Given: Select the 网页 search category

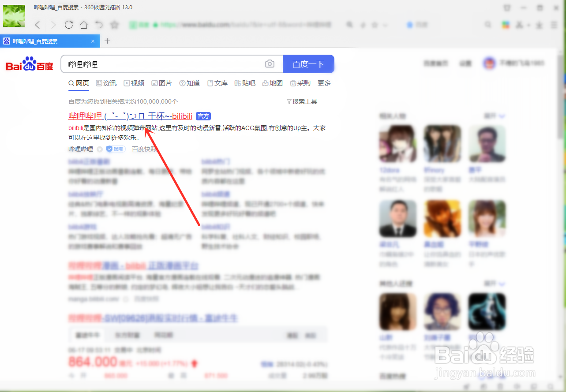Looking at the screenshot, I should [x=79, y=83].
